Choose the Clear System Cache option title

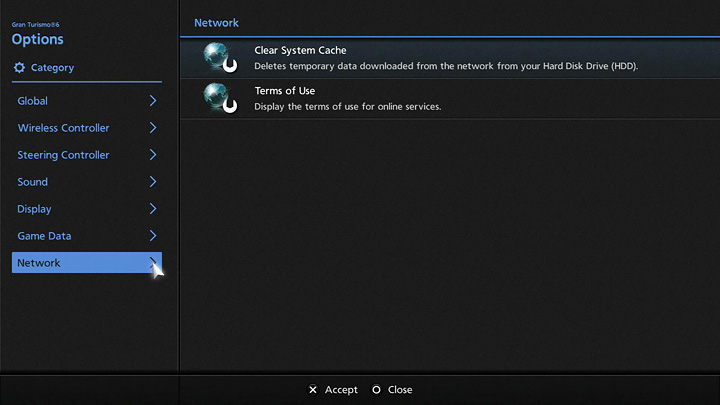[x=300, y=50]
